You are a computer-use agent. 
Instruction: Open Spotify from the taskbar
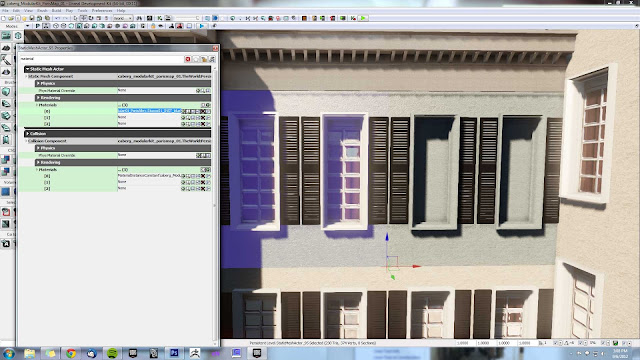click(112, 353)
